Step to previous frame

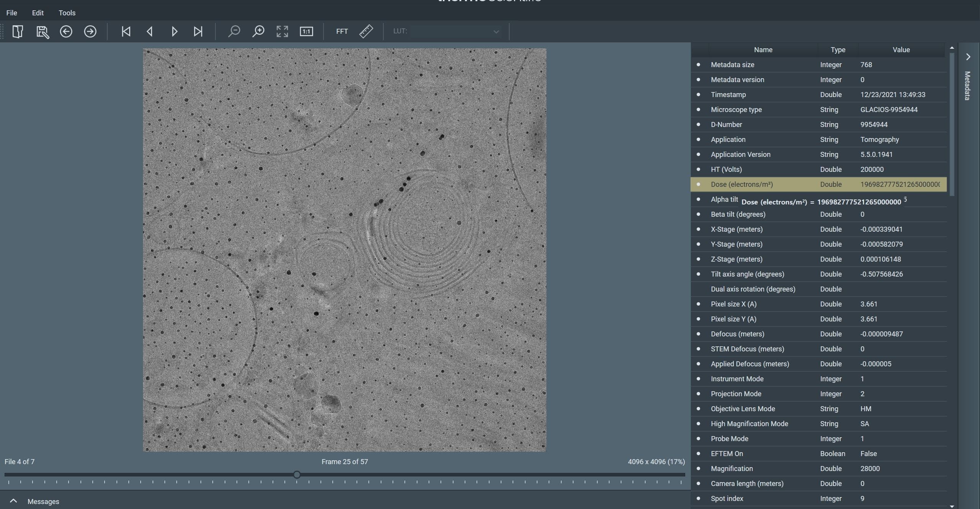150,31
